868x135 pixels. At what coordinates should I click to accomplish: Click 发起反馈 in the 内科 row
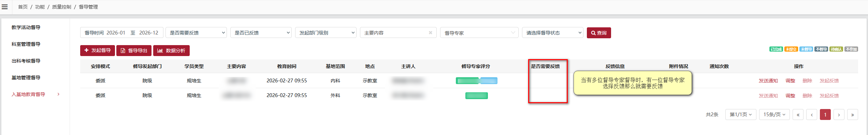[829, 81]
